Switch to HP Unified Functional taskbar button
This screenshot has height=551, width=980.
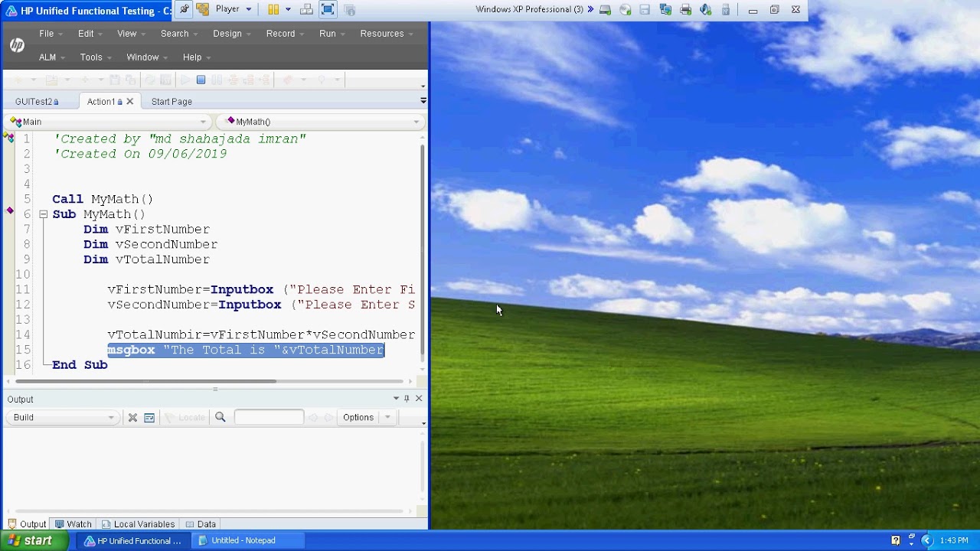click(x=133, y=540)
